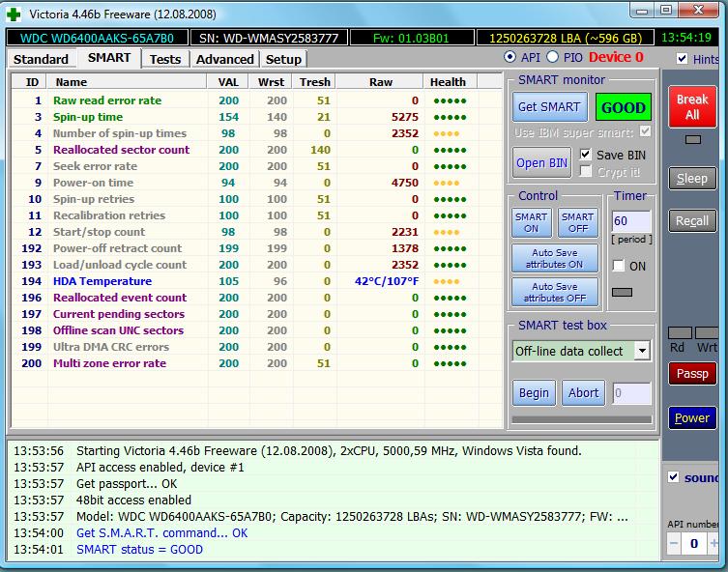Toggle the Hints checkbox
Image resolution: width=728 pixels, height=572 pixels.
[x=682, y=58]
